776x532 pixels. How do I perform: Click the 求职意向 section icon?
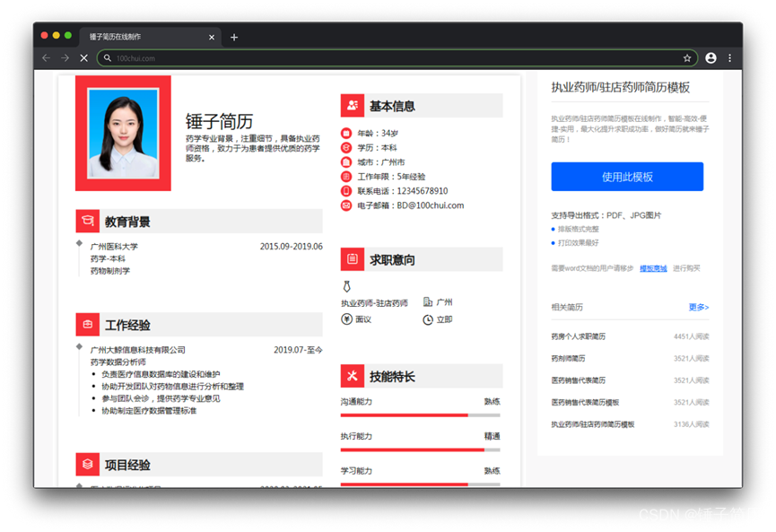click(x=353, y=259)
